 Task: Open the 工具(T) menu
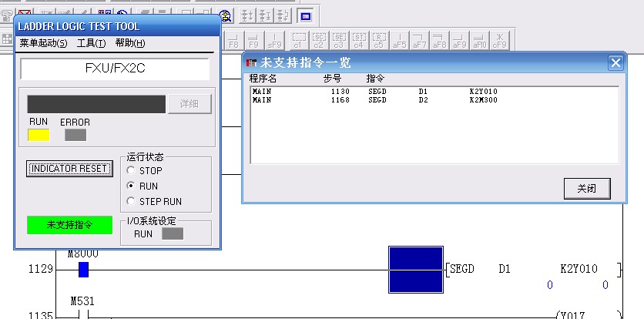91,43
